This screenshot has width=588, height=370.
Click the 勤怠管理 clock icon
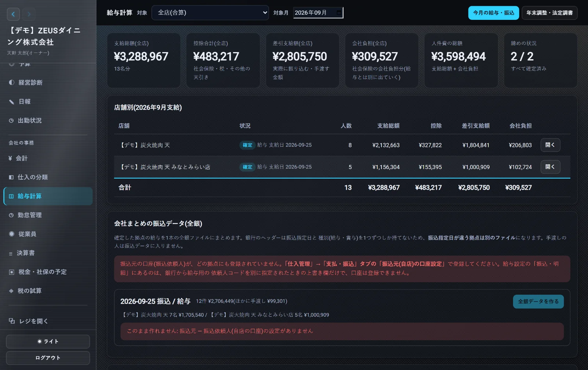(x=11, y=215)
